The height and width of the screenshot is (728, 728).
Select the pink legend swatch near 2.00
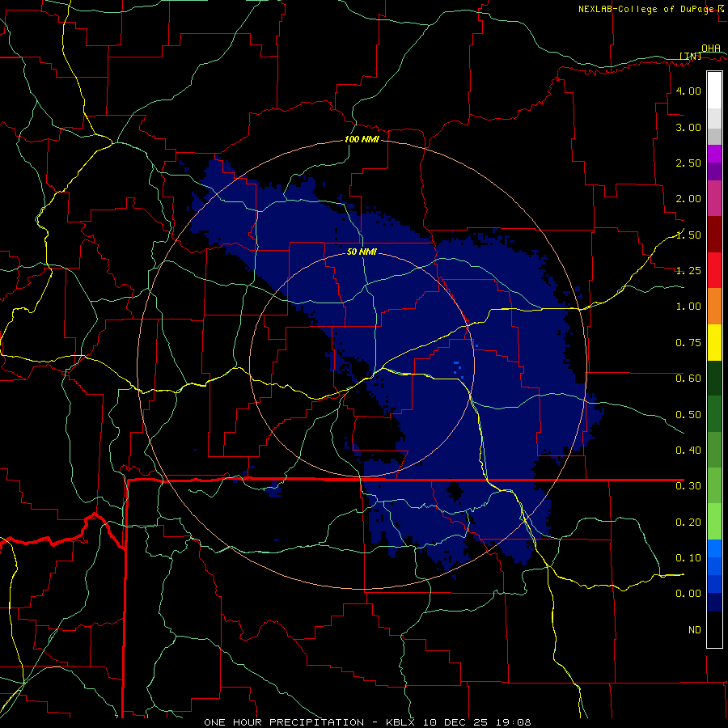(x=714, y=198)
